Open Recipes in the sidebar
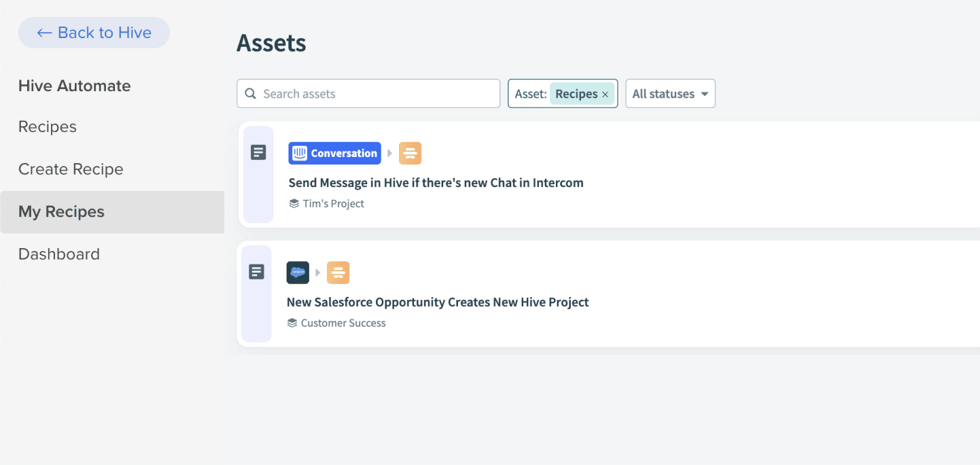 [48, 126]
